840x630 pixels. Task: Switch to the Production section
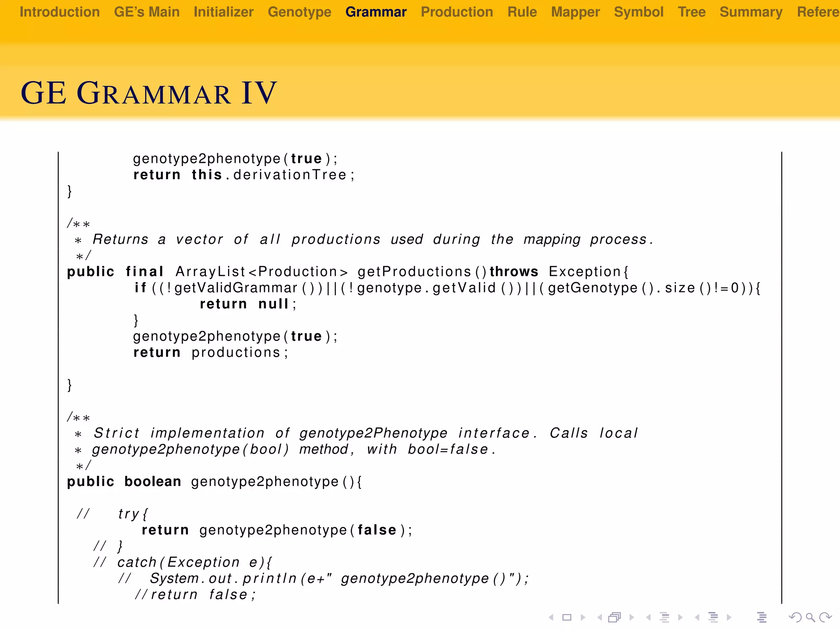457,12
